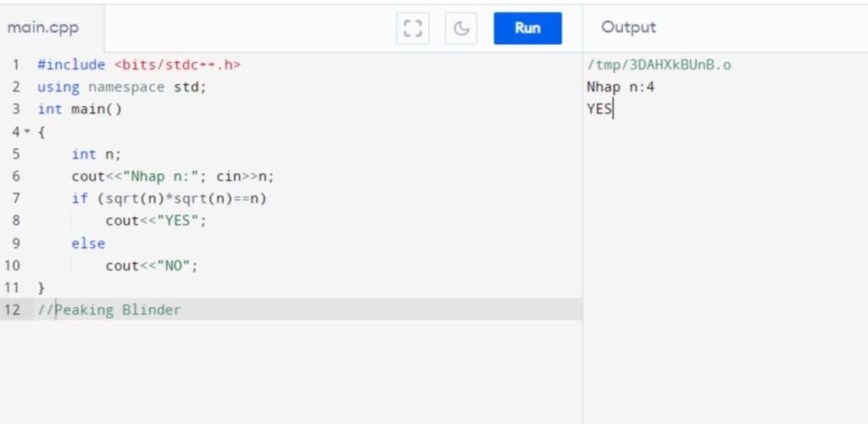Click the 'else' keyword line
The height and width of the screenshot is (424, 868).
point(88,243)
